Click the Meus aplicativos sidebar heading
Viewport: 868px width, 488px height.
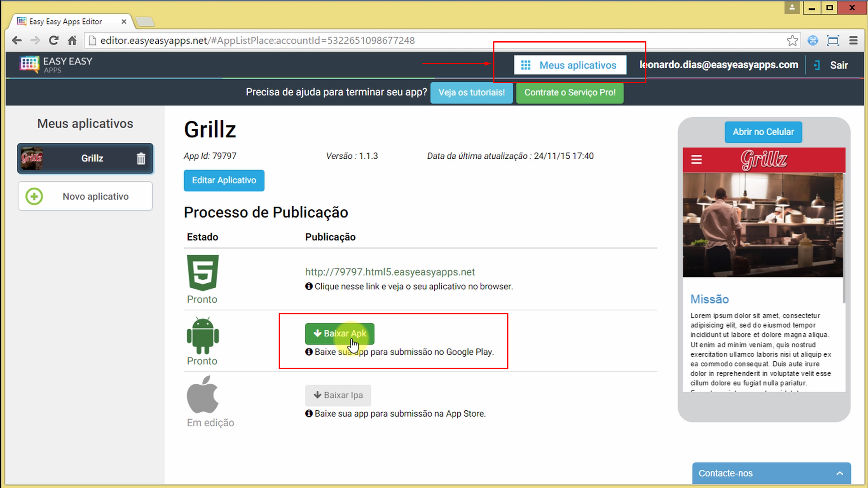pyautogui.click(x=85, y=123)
